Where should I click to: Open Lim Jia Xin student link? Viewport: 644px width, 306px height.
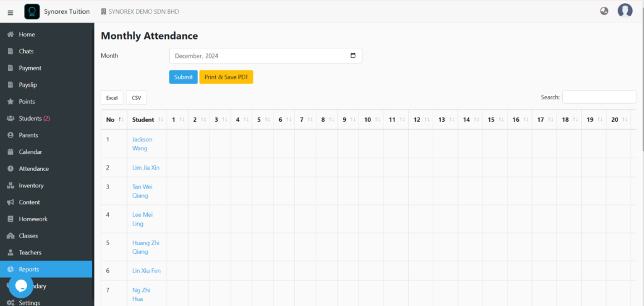tap(146, 167)
